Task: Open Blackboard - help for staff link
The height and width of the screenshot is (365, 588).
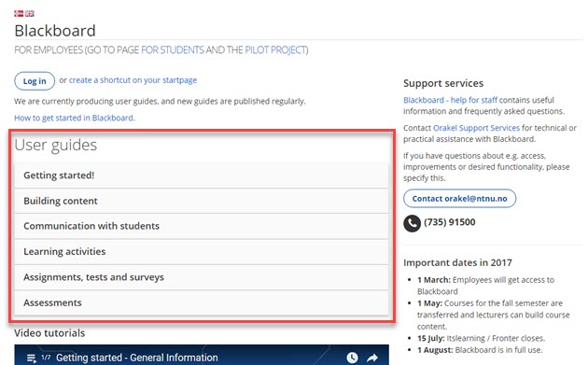Action: (450, 100)
